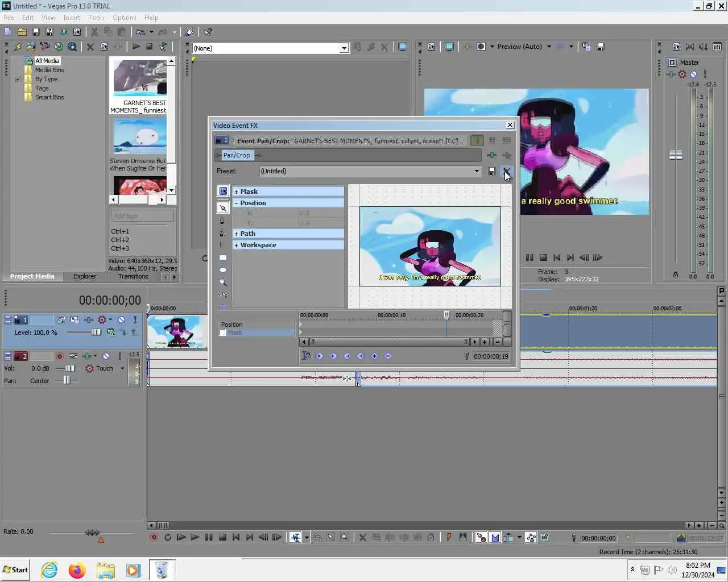Viewport: 728px width, 582px height.
Task: Switch to the Explorer tab
Action: point(85,277)
